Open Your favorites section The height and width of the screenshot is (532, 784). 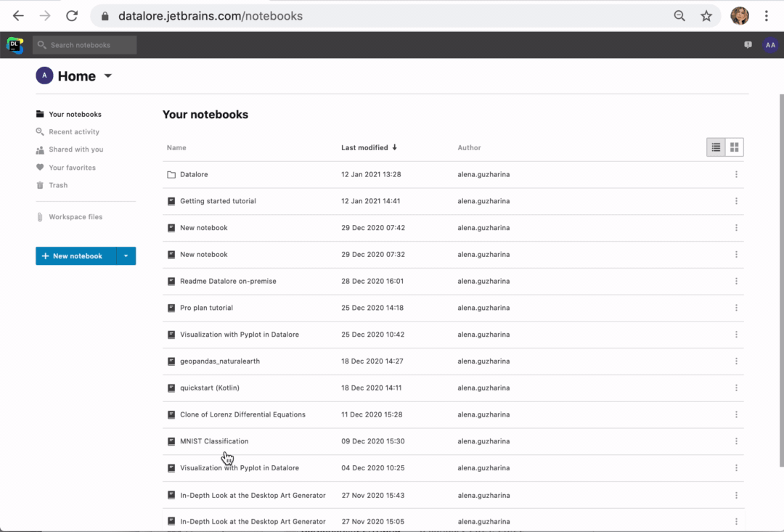point(72,168)
